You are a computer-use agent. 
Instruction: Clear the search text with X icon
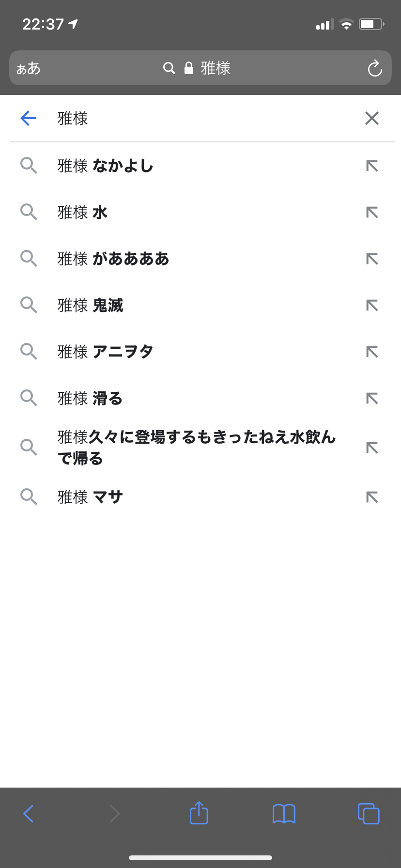point(371,118)
